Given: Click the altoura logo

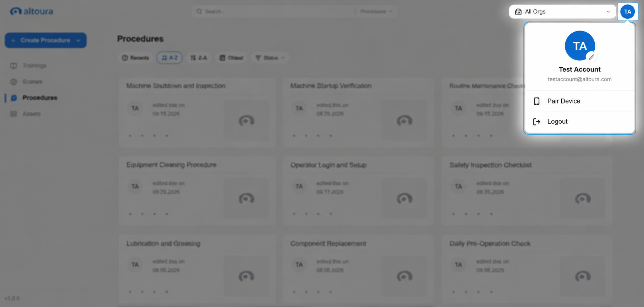Looking at the screenshot, I should 32,11.
